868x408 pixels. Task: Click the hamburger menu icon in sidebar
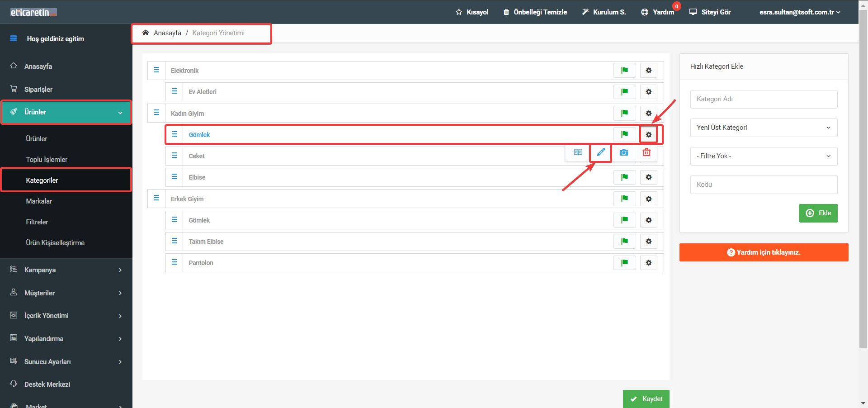pyautogui.click(x=14, y=38)
